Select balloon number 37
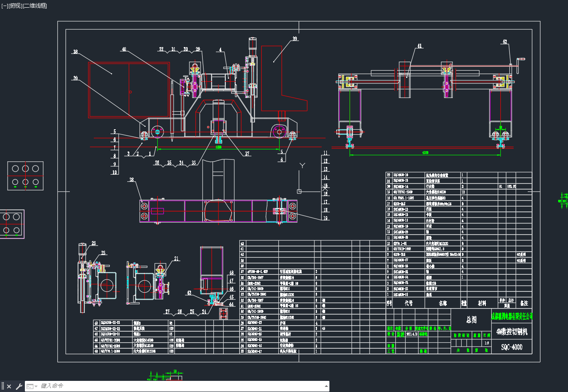The image size is (568, 392). click(x=247, y=154)
